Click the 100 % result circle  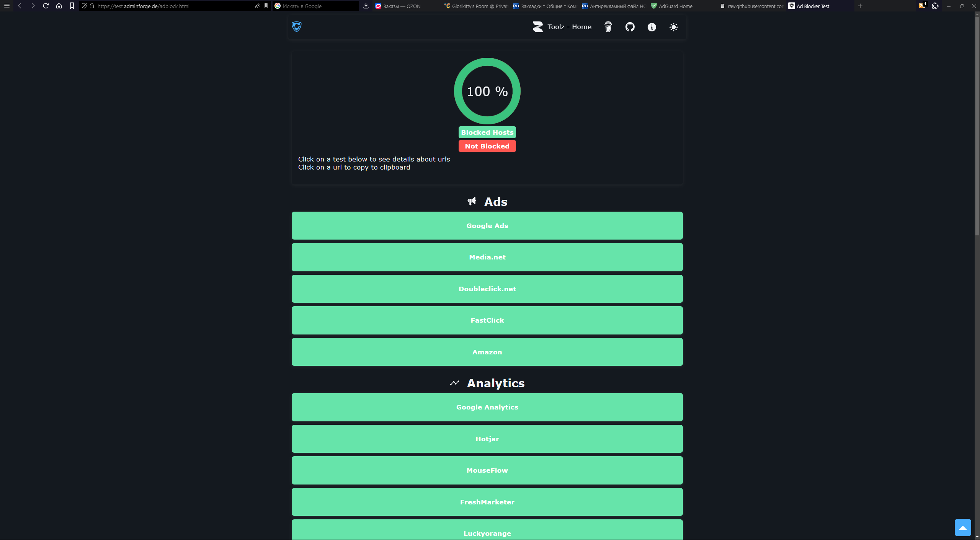(x=487, y=91)
